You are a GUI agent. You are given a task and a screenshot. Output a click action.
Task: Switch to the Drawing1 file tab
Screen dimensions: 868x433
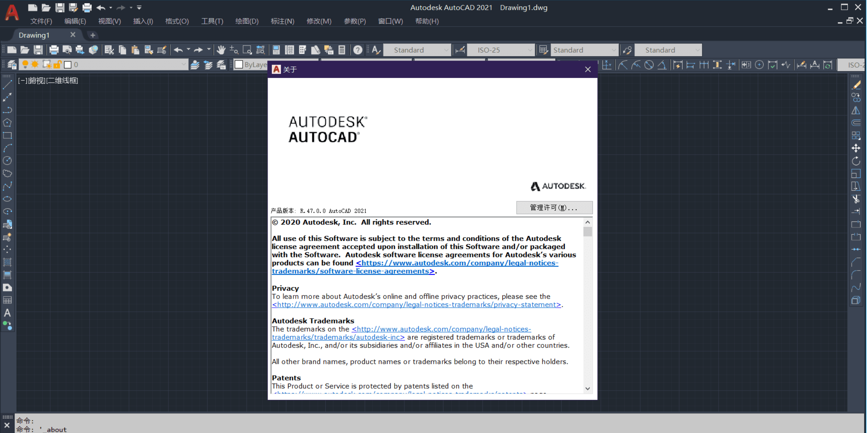(34, 35)
